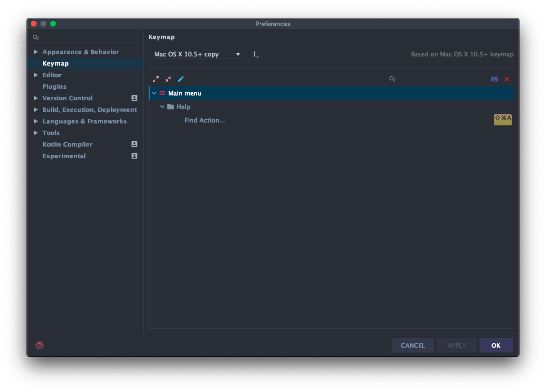Select Build, Execution, Deployment label

(90, 109)
